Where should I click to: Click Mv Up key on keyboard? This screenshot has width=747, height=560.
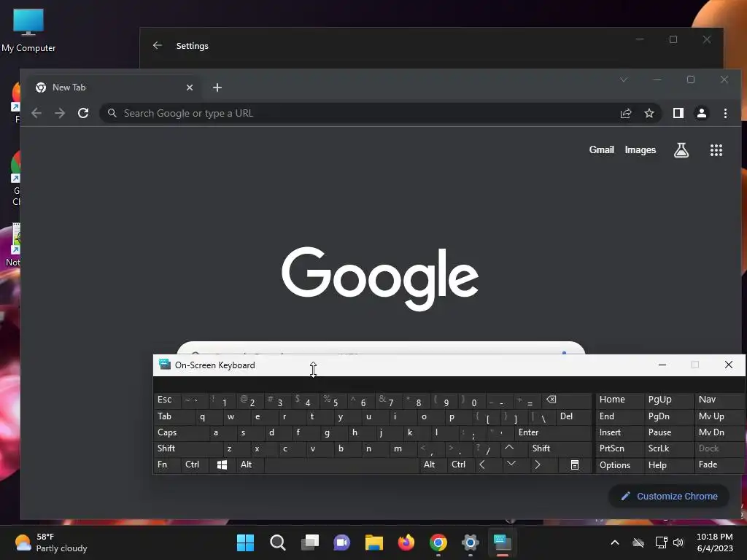[719, 416]
